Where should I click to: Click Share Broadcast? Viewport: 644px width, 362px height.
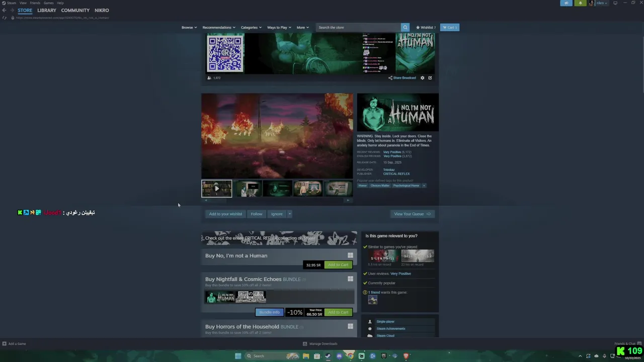[402, 78]
